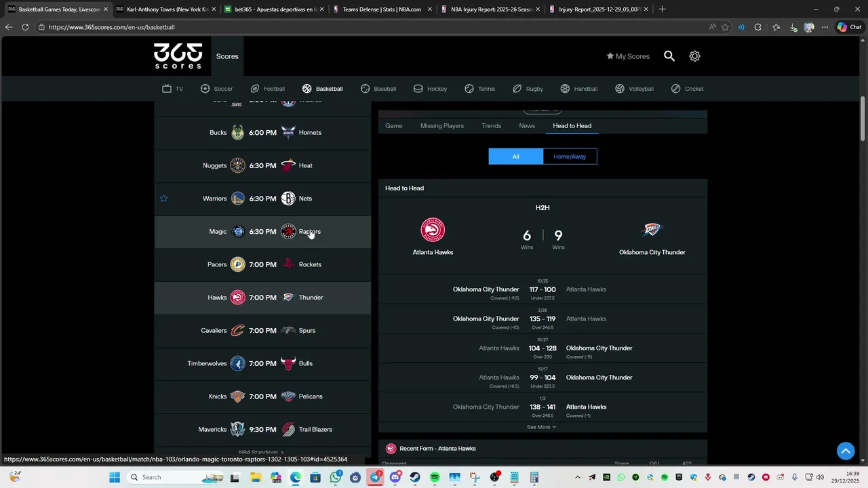Screen dimensions: 868x488
Task: Click the Knicks team logo
Action: point(237,396)
